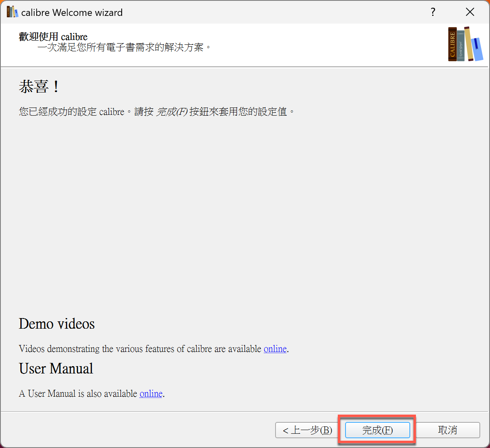Click the 您已經成功的設定 calibre message text

click(x=156, y=112)
